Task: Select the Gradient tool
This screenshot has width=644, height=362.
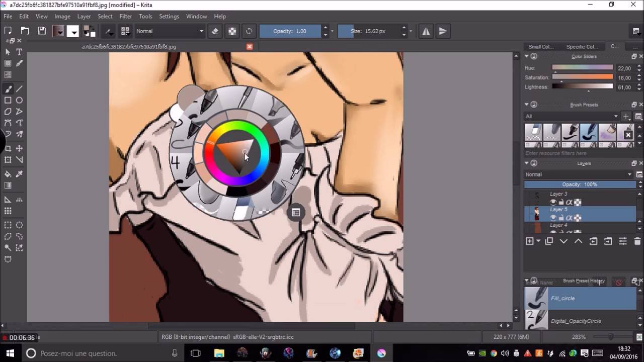Action: [x=8, y=186]
